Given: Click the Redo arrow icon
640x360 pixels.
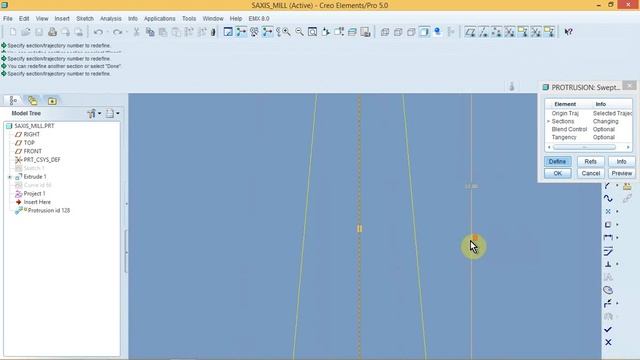Looking at the screenshot, I should [x=118, y=32].
